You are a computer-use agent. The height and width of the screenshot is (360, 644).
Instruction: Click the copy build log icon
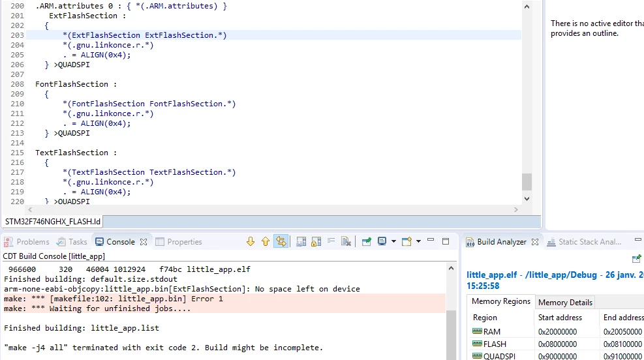301,242
